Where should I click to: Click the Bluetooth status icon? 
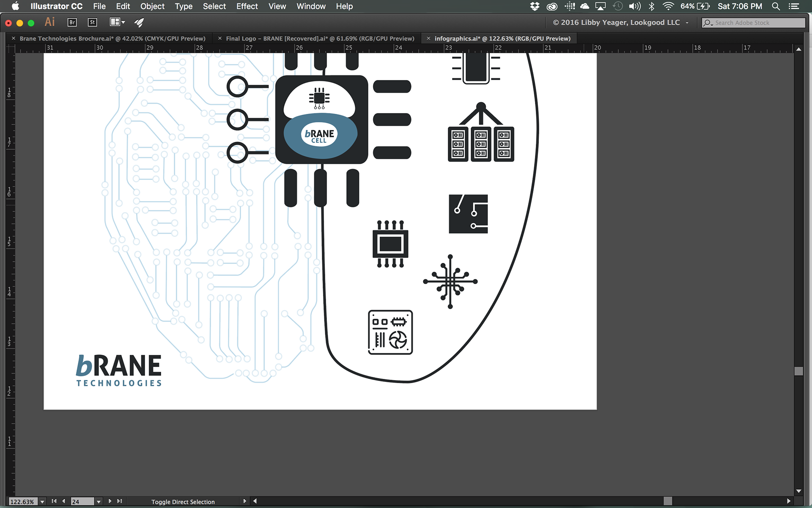652,6
